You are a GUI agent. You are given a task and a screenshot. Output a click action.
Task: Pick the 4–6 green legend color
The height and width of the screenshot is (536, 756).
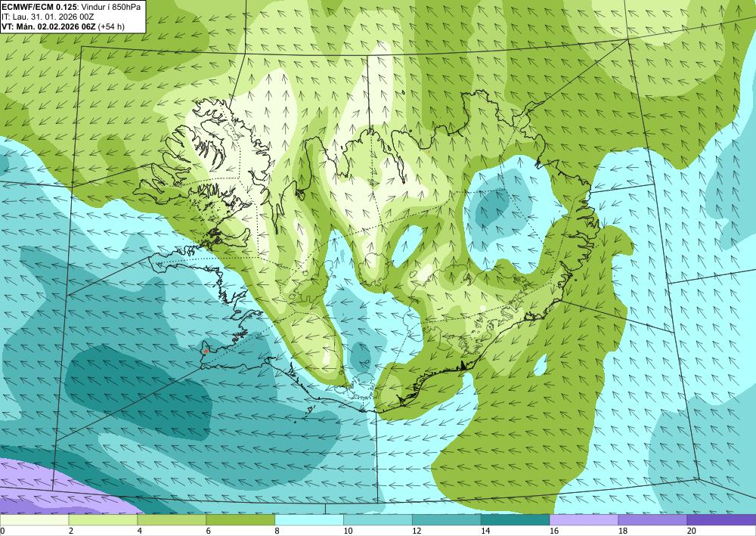pyautogui.click(x=172, y=520)
